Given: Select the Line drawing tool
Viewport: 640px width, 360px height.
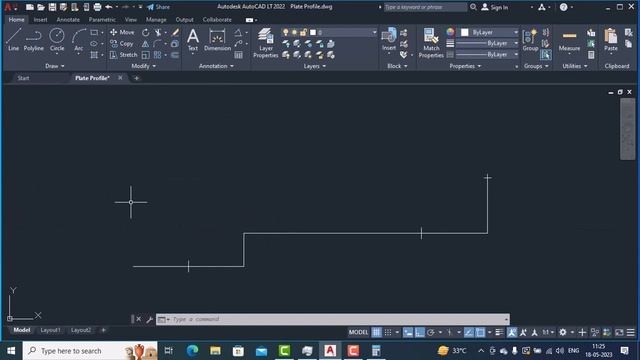Looking at the screenshot, I should click(x=13, y=40).
